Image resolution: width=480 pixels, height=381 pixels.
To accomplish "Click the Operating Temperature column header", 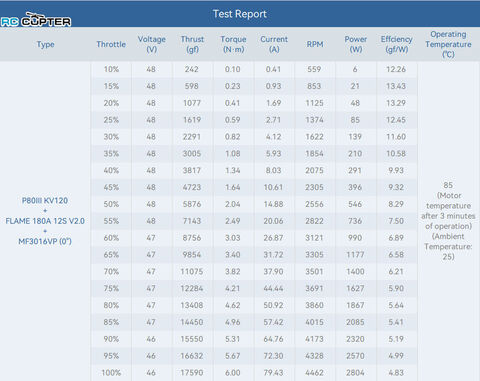I will pos(448,44).
